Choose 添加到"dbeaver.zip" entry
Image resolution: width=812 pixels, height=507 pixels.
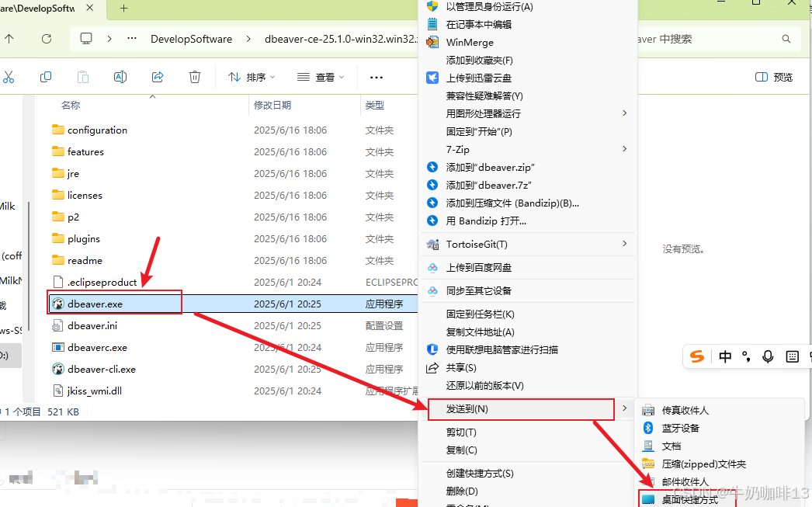(x=527, y=167)
